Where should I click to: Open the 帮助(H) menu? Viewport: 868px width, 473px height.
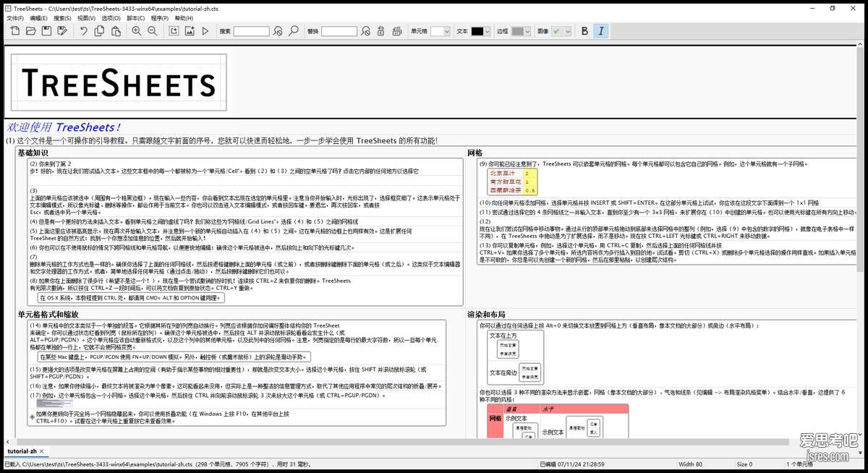coord(184,18)
